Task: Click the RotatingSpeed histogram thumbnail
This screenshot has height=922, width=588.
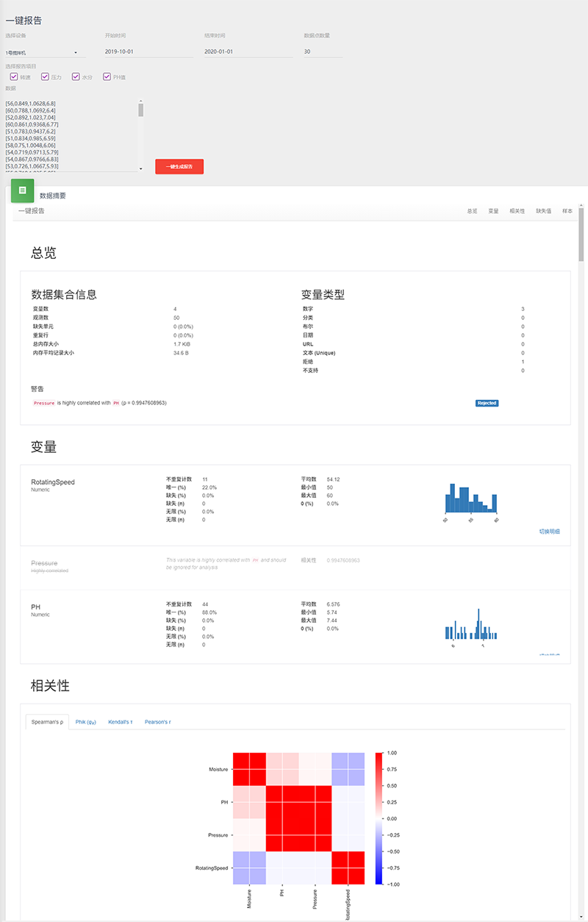Action: (472, 501)
